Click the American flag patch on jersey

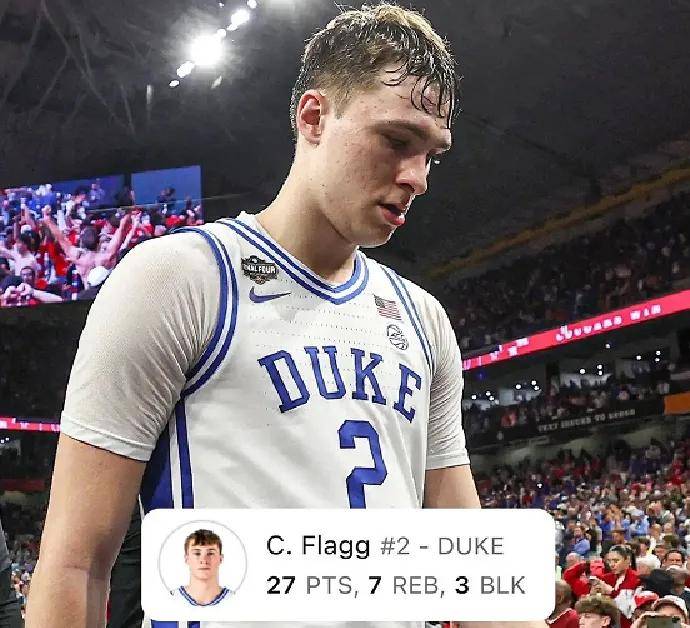pyautogui.click(x=387, y=307)
